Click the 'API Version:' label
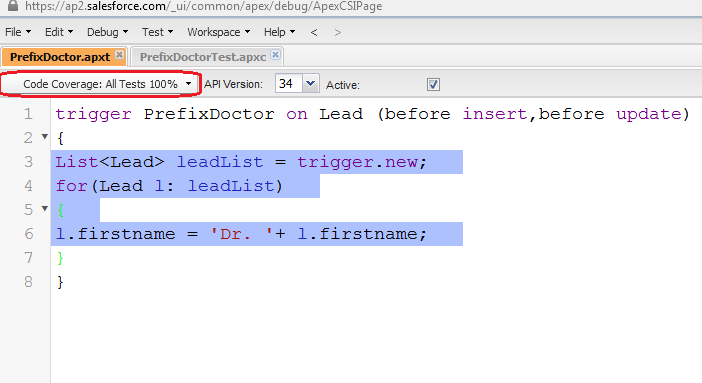702x383 pixels. click(x=233, y=84)
